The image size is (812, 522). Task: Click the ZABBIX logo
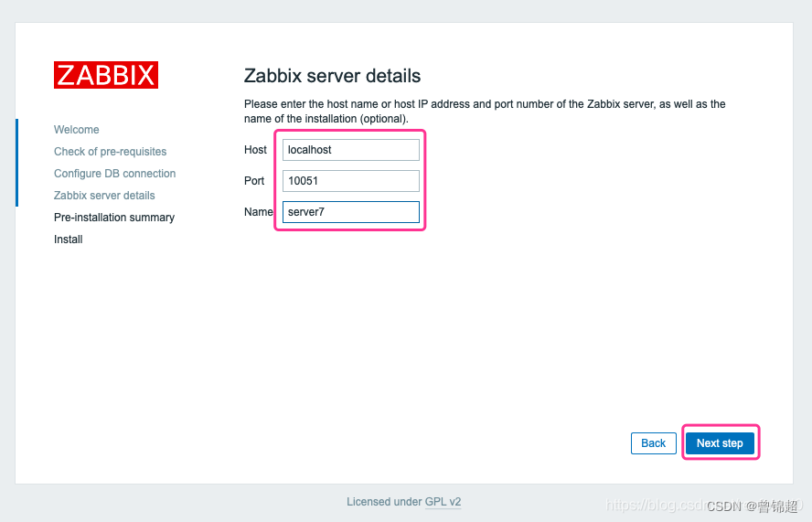106,75
